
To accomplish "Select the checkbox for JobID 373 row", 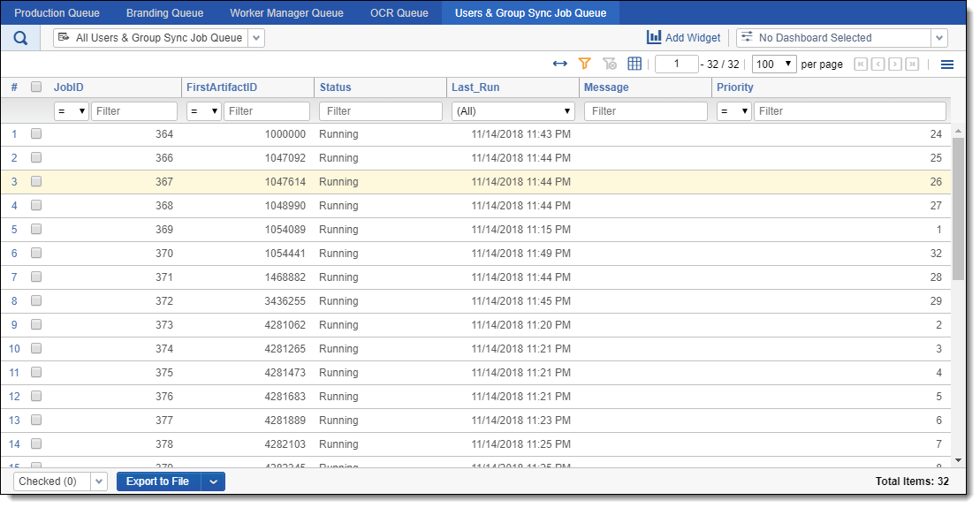I will point(36,324).
